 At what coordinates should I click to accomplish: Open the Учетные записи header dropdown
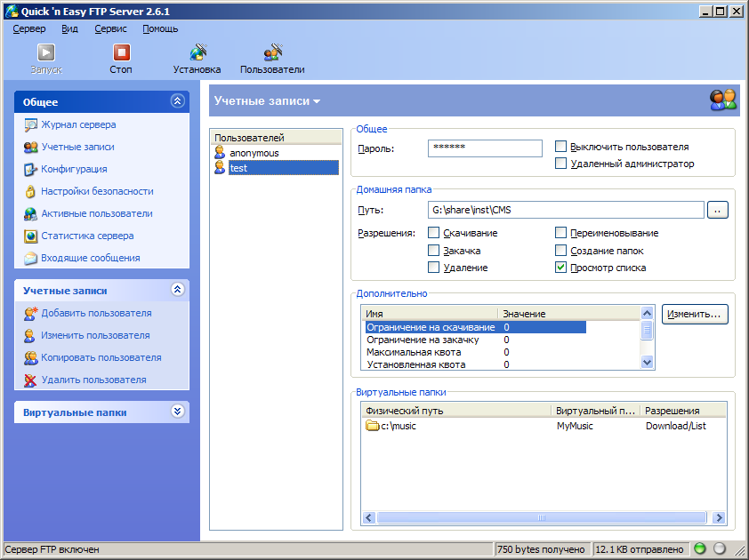[x=267, y=101]
